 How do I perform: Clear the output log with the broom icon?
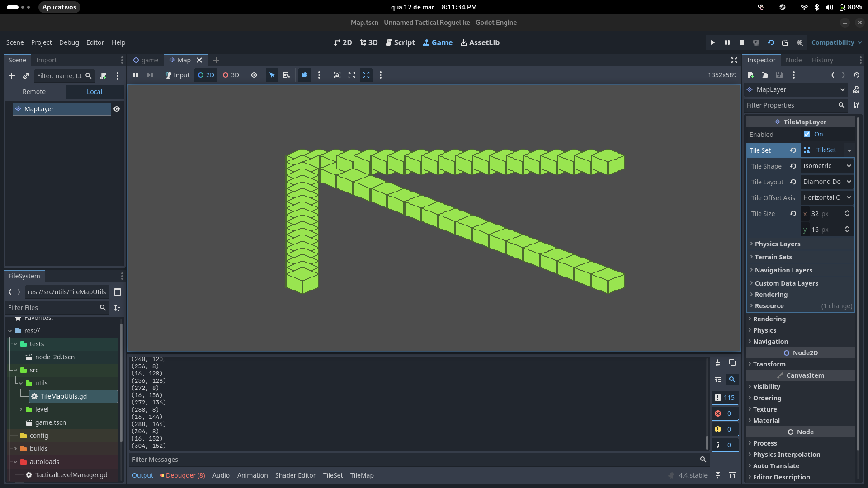(718, 362)
